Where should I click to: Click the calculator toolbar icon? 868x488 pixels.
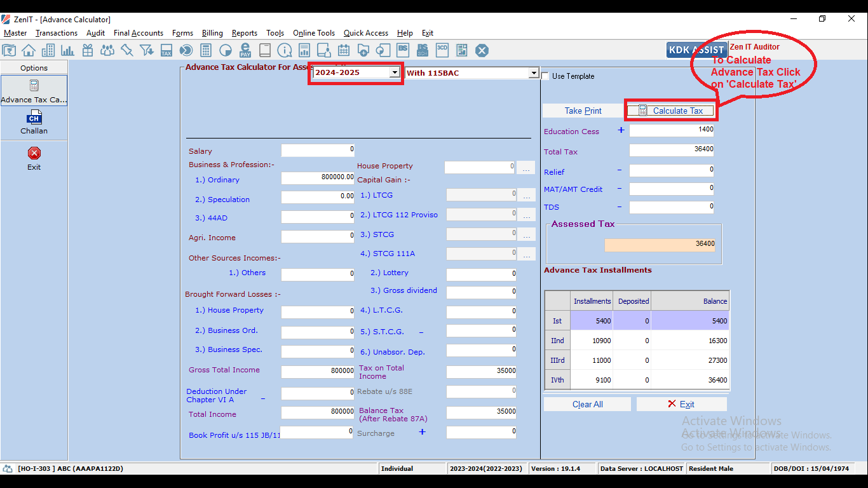tap(206, 50)
